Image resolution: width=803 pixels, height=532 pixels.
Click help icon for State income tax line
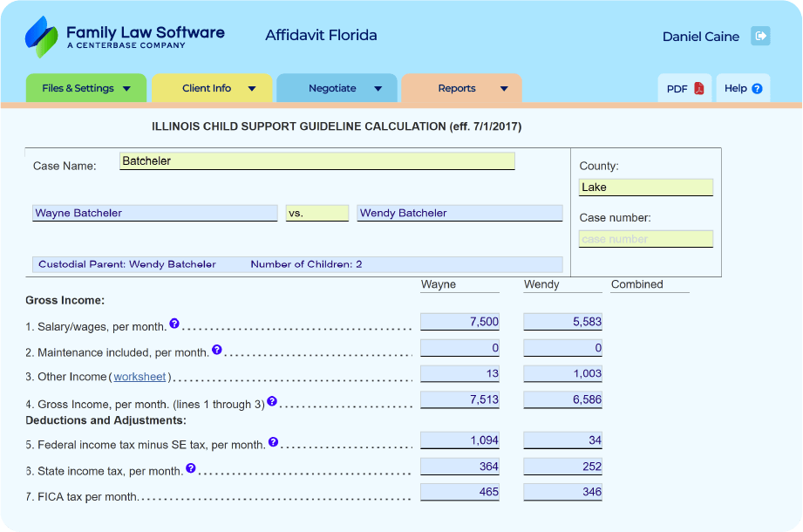pos(191,468)
